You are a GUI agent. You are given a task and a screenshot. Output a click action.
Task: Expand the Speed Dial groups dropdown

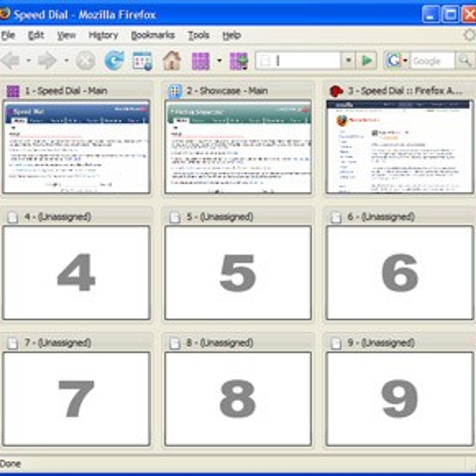click(x=219, y=61)
